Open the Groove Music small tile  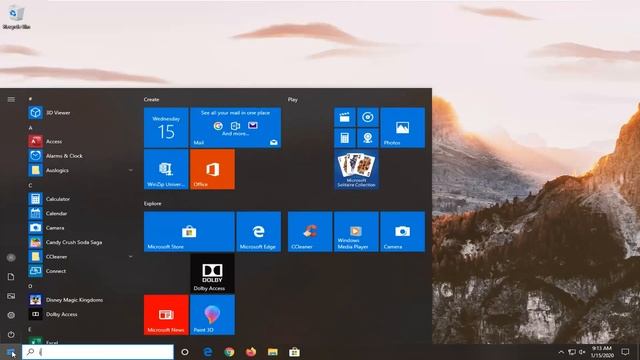tap(368, 118)
